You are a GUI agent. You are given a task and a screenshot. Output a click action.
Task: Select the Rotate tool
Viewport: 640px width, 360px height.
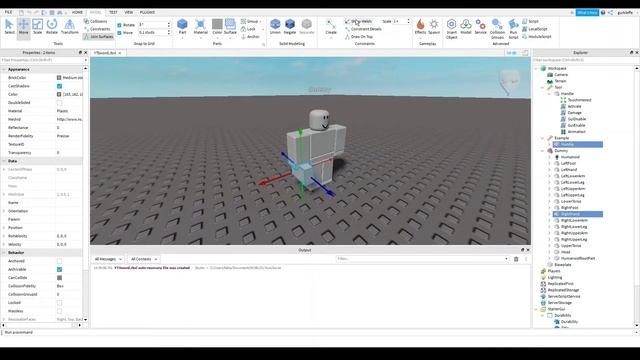tap(52, 27)
